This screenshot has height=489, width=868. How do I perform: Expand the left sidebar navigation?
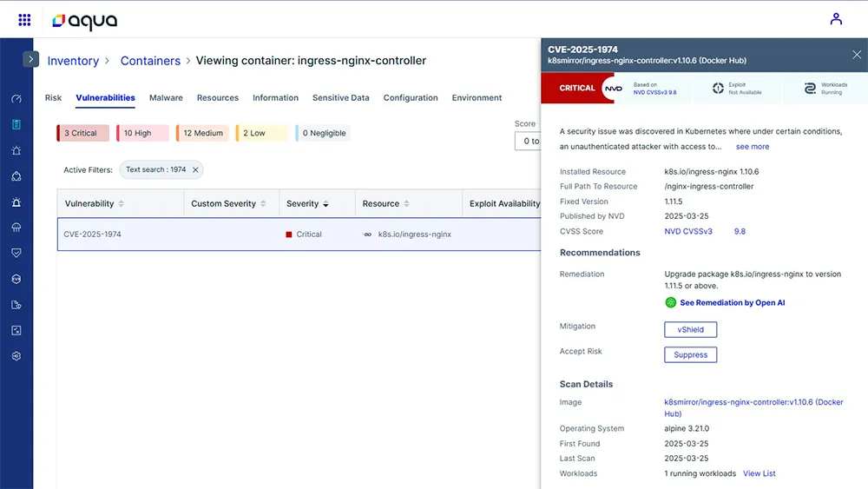pyautogui.click(x=31, y=59)
